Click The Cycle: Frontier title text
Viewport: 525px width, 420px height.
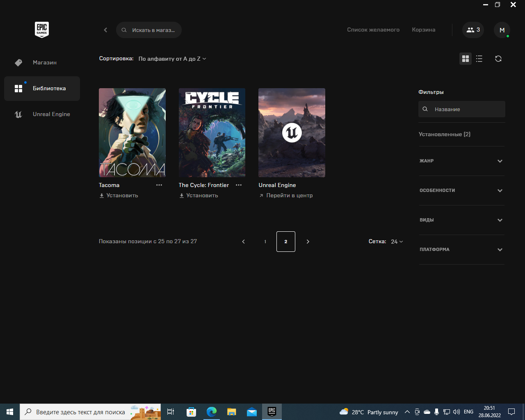tap(204, 185)
